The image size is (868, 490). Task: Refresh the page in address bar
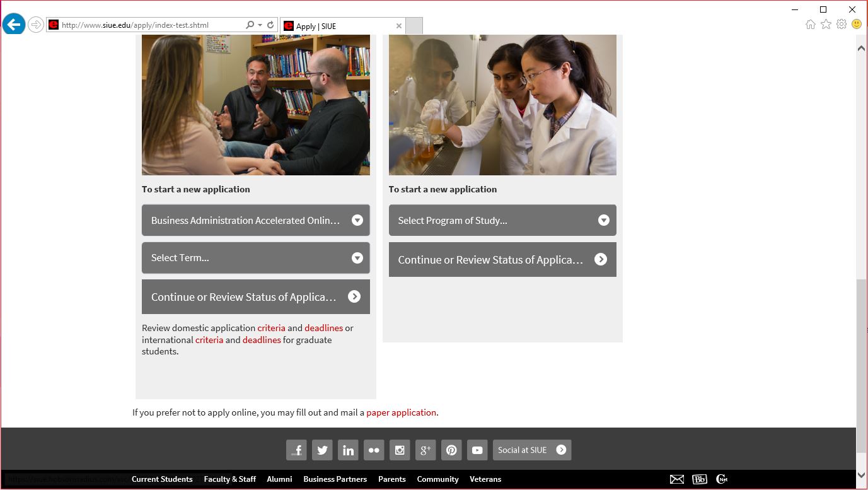tap(270, 25)
